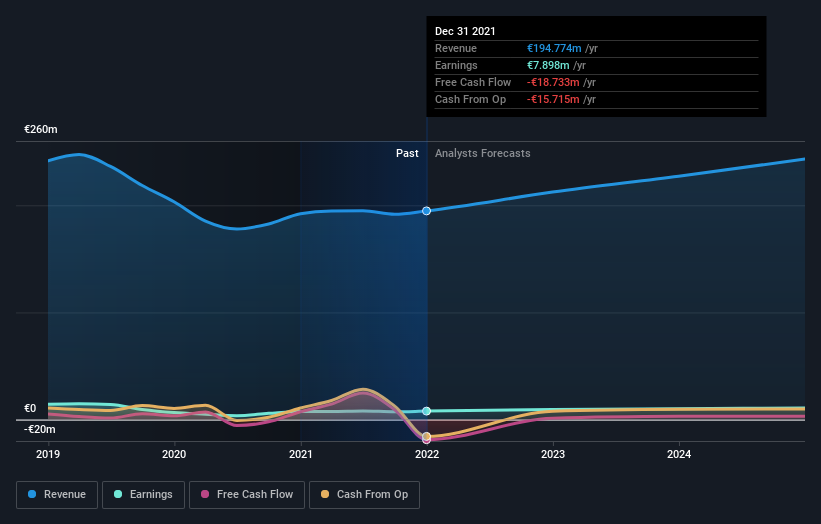
Task: Toggle the Cash From Op legend button
Action: [x=364, y=495]
